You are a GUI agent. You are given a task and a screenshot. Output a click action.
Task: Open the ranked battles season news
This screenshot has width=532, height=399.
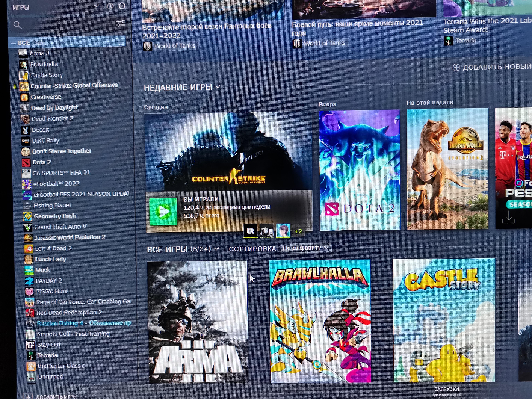point(207,31)
